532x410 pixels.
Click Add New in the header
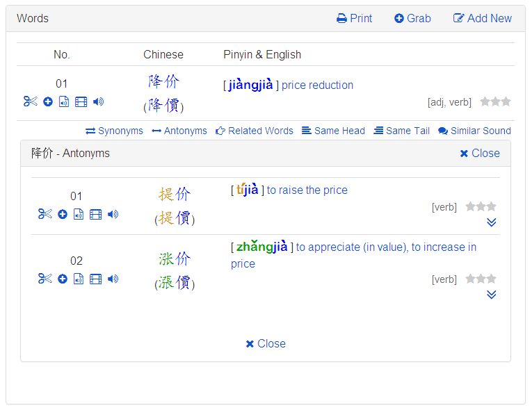(x=483, y=19)
